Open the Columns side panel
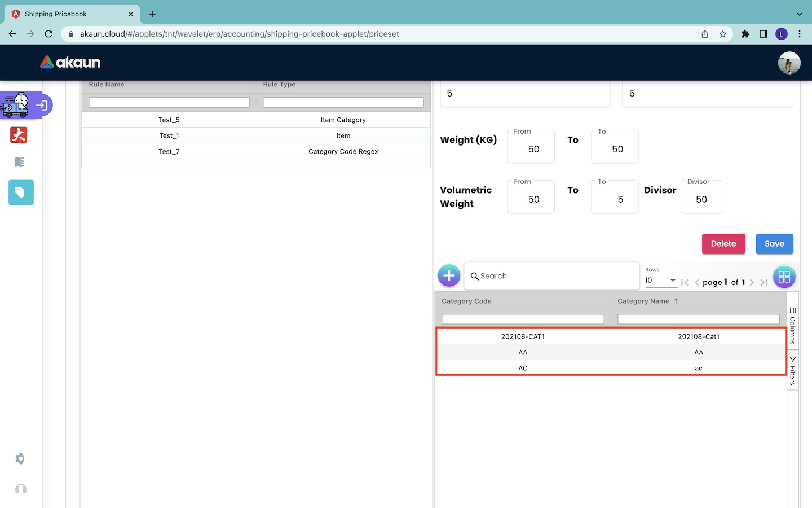Image resolution: width=812 pixels, height=508 pixels. point(792,326)
